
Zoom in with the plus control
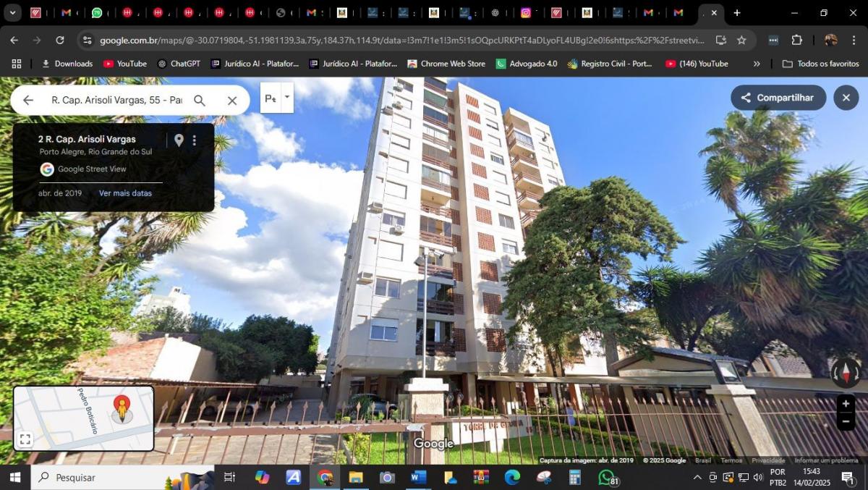(846, 403)
